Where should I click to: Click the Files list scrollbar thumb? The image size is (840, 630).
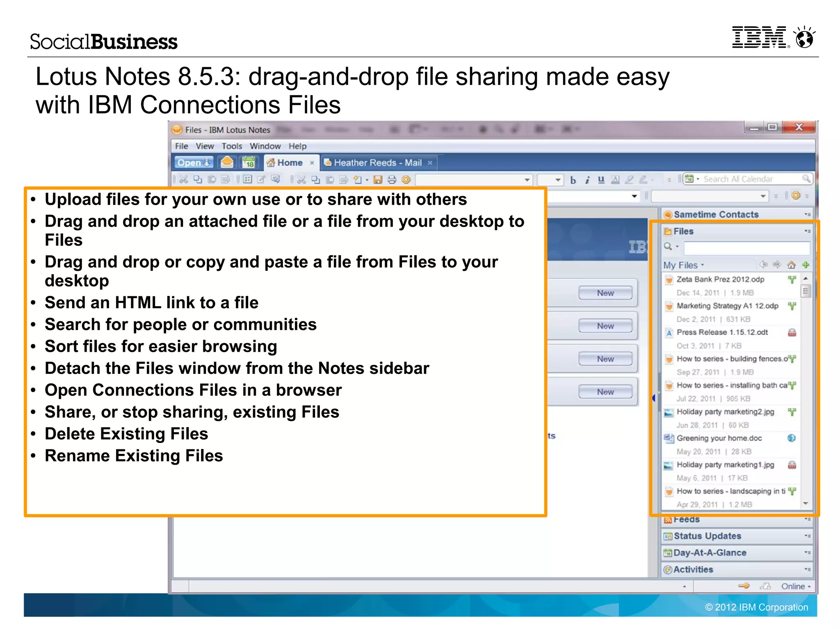click(806, 292)
